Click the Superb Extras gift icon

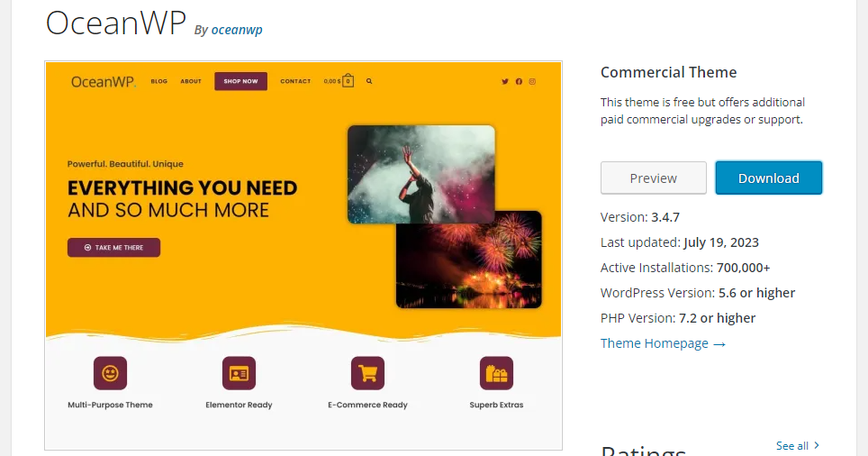click(496, 373)
